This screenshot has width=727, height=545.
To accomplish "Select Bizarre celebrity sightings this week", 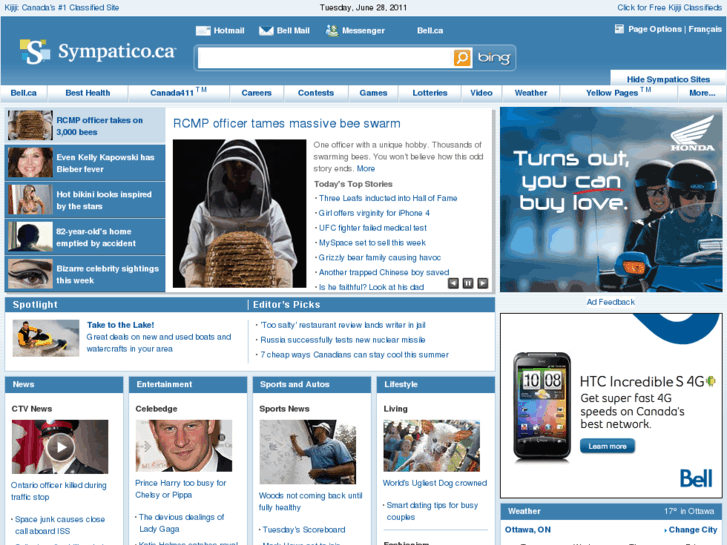I will 85,274.
